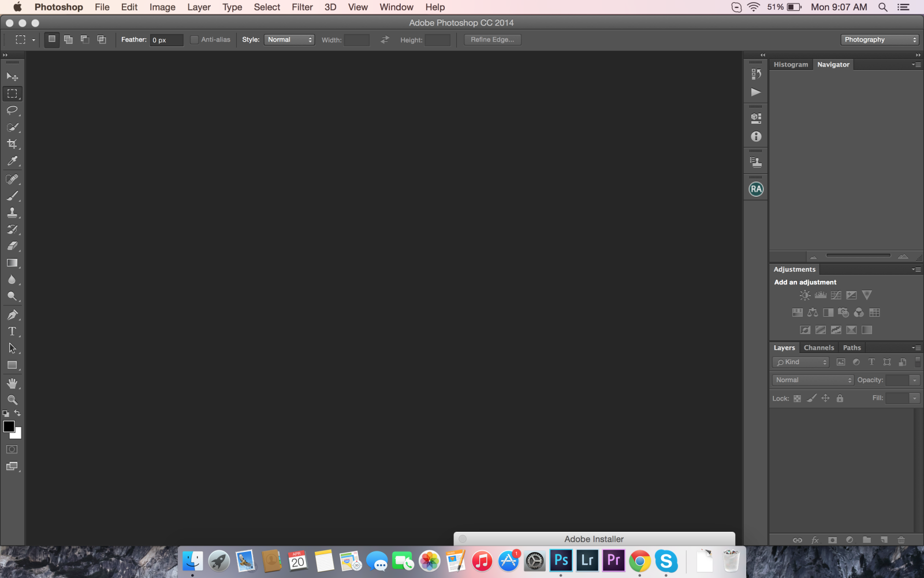This screenshot has width=924, height=578.
Task: Select the Clone Stamp tool
Action: (12, 212)
